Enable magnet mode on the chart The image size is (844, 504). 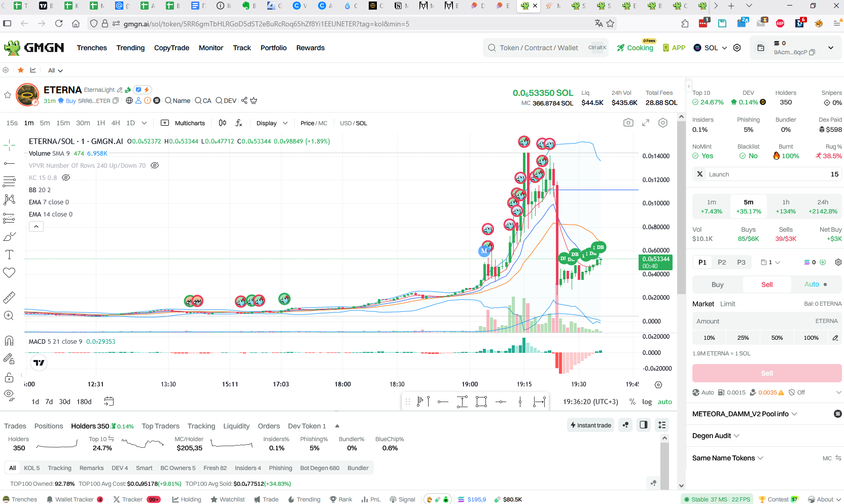[9, 341]
